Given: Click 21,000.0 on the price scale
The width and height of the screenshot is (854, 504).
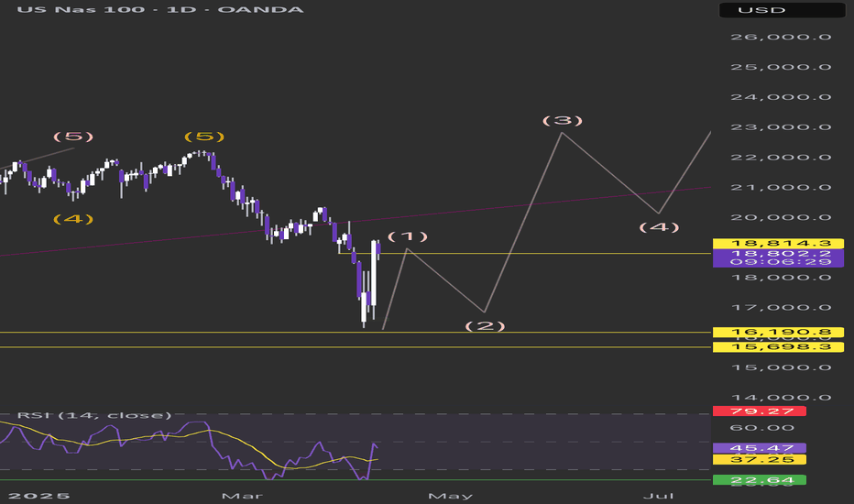Looking at the screenshot, I should point(781,188).
